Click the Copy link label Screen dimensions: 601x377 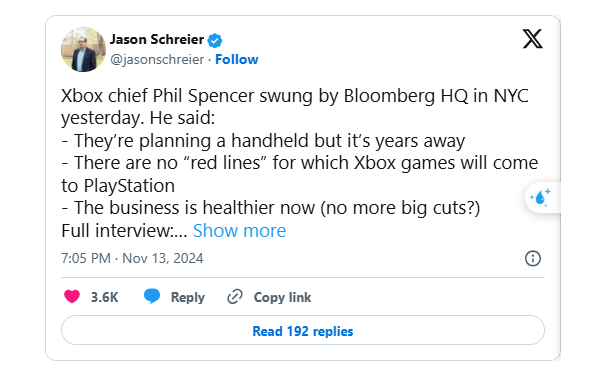[x=282, y=297]
